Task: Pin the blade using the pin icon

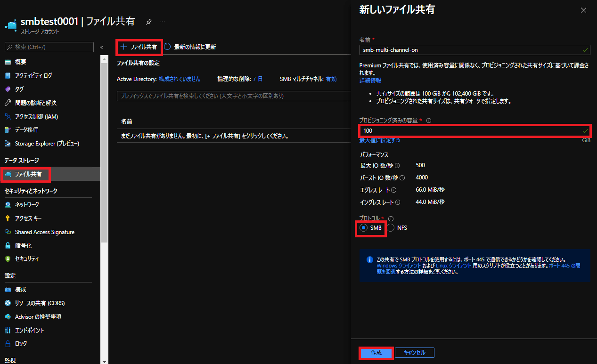Action: tap(149, 22)
